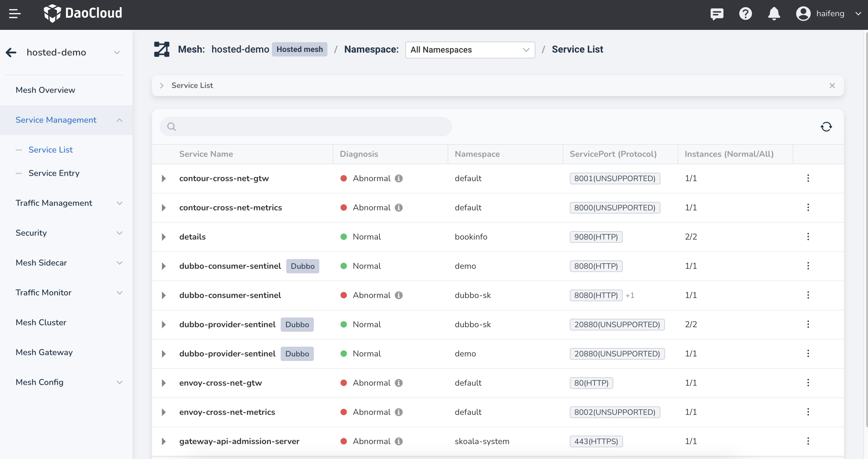
Task: Open actions menu for gateway-api-admission-server
Action: [808, 441]
